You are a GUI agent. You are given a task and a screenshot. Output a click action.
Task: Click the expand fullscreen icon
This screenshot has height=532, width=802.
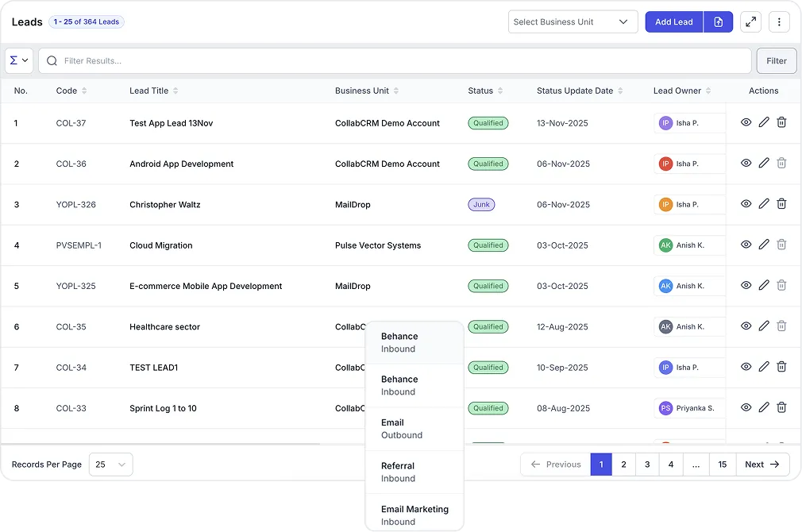pyautogui.click(x=750, y=22)
